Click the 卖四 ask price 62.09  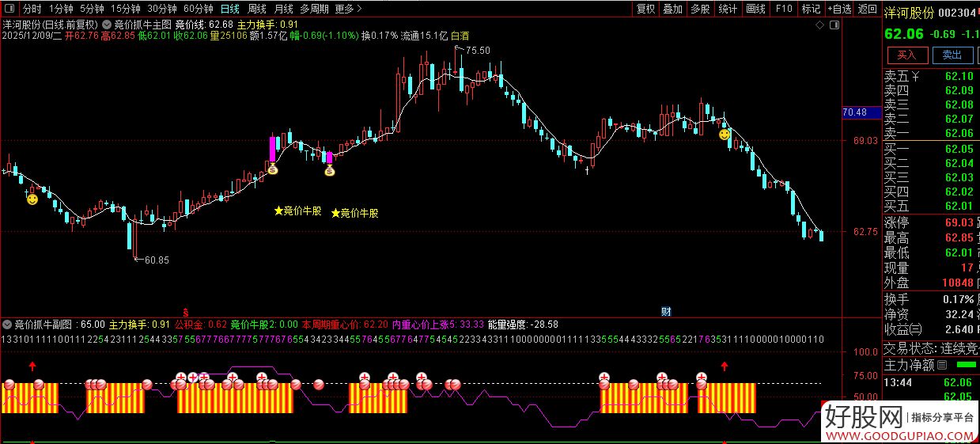pyautogui.click(x=959, y=91)
